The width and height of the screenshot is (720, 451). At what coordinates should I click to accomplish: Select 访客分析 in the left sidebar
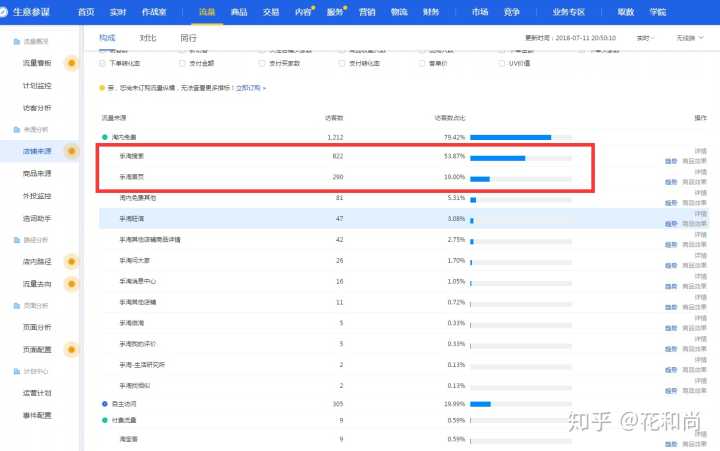click(x=37, y=108)
